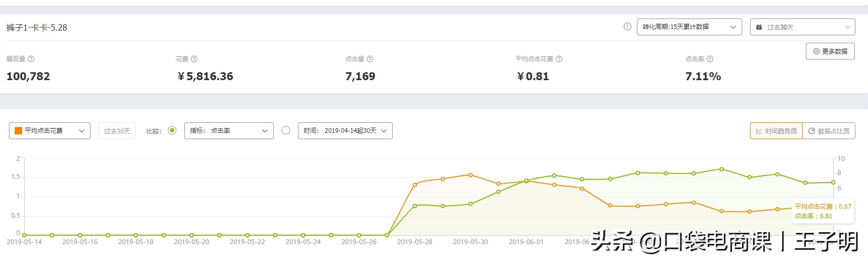This screenshot has width=868, height=261.
Task: Open help icon next to 点击量
Action: (x=370, y=59)
